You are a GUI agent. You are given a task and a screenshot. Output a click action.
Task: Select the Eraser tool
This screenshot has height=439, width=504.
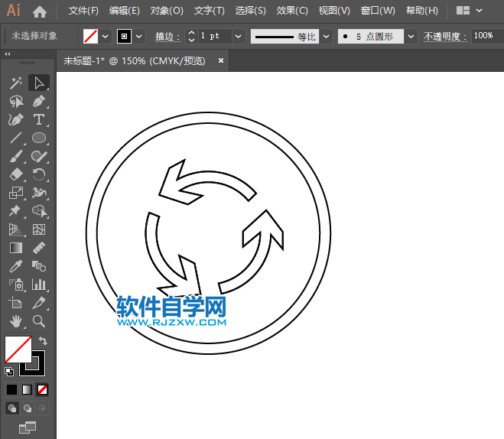coord(15,174)
